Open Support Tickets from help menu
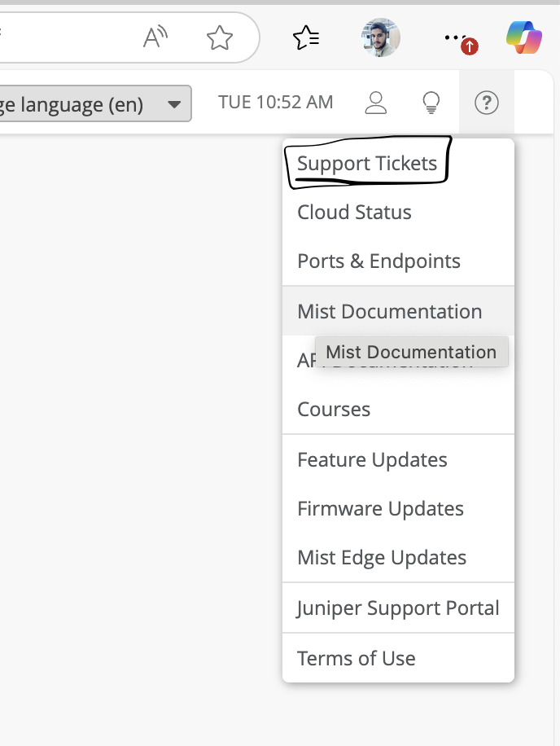The image size is (560, 746). [x=367, y=164]
